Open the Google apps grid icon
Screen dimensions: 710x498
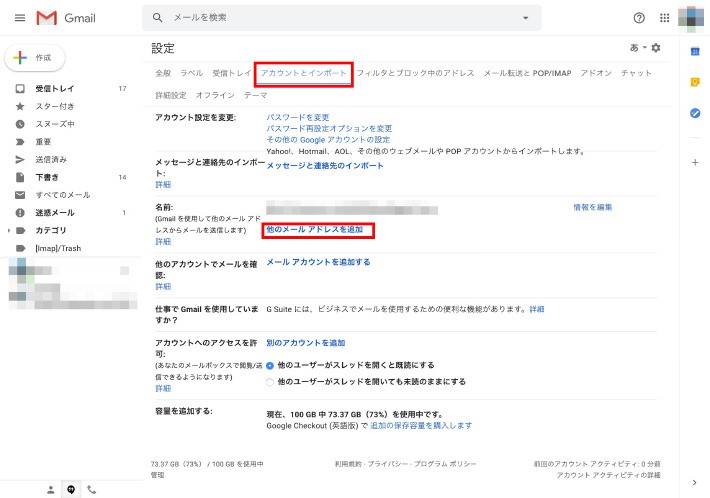pyautogui.click(x=664, y=18)
